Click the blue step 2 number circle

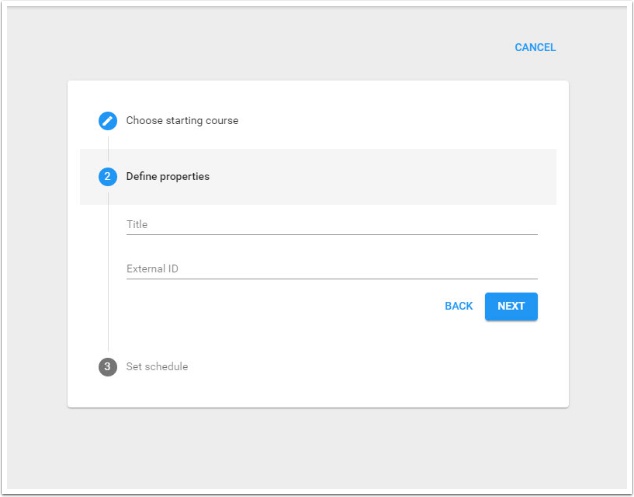pos(108,177)
